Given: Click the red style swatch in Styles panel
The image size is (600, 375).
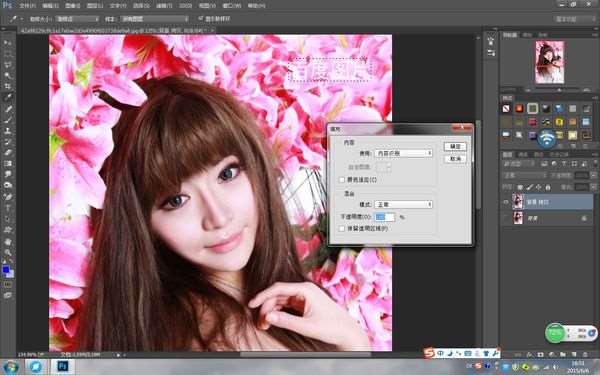Looking at the screenshot, I should pos(532,122).
